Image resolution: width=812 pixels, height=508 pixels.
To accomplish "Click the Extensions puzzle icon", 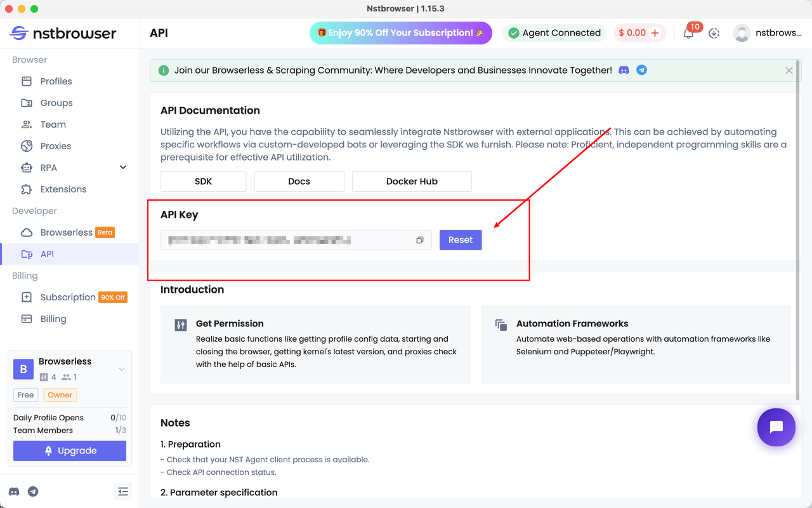I will (27, 189).
